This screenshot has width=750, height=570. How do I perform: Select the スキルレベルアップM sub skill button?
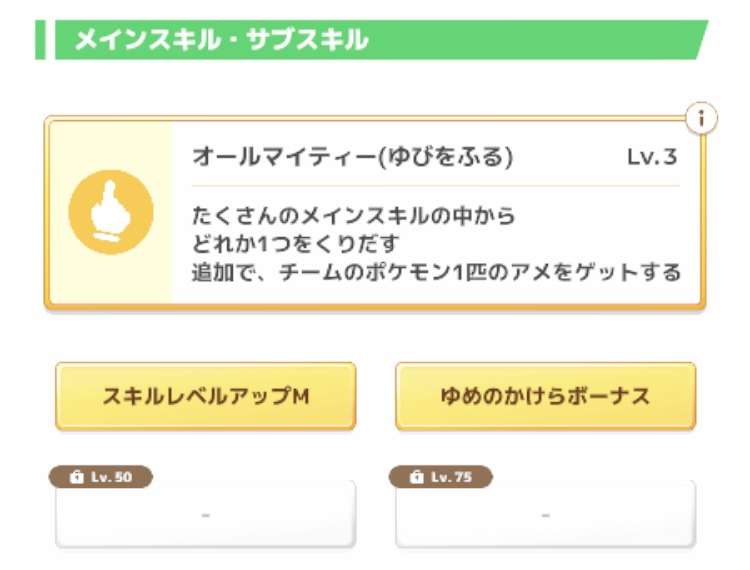(x=205, y=396)
